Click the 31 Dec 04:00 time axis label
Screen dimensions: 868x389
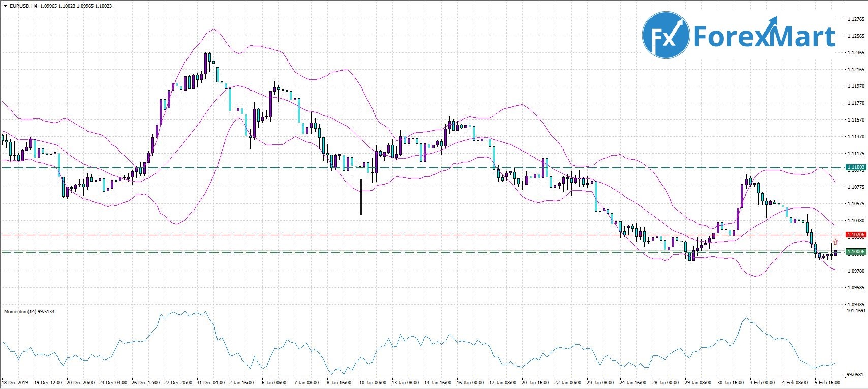coord(210,383)
